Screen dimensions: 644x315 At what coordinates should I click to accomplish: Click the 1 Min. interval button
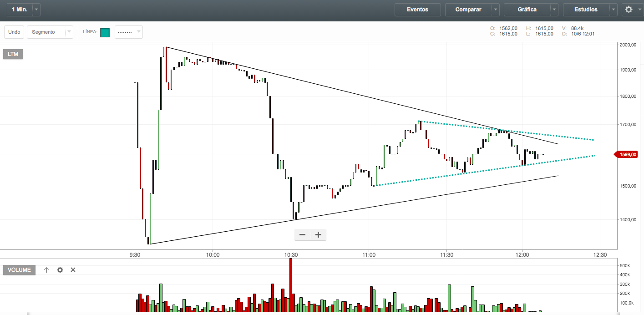[20, 10]
